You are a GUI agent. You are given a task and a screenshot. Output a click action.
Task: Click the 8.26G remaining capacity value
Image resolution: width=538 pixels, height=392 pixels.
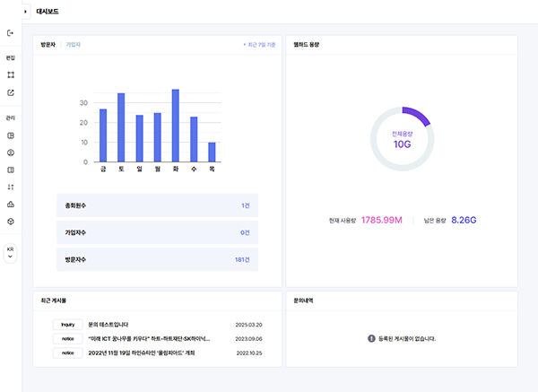tap(464, 220)
